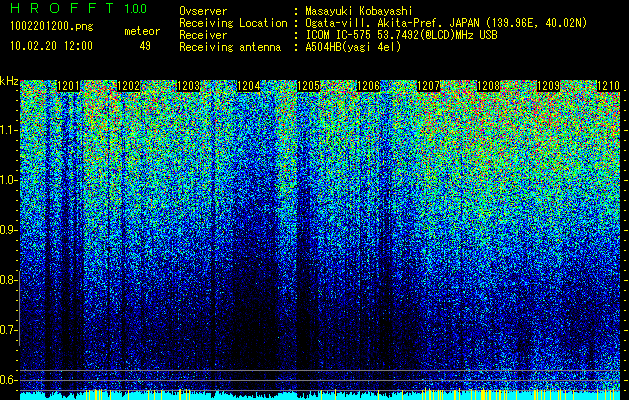Screen dimensions: 629x400
Task: Click the 1201 time marker
Action: pyautogui.click(x=69, y=86)
